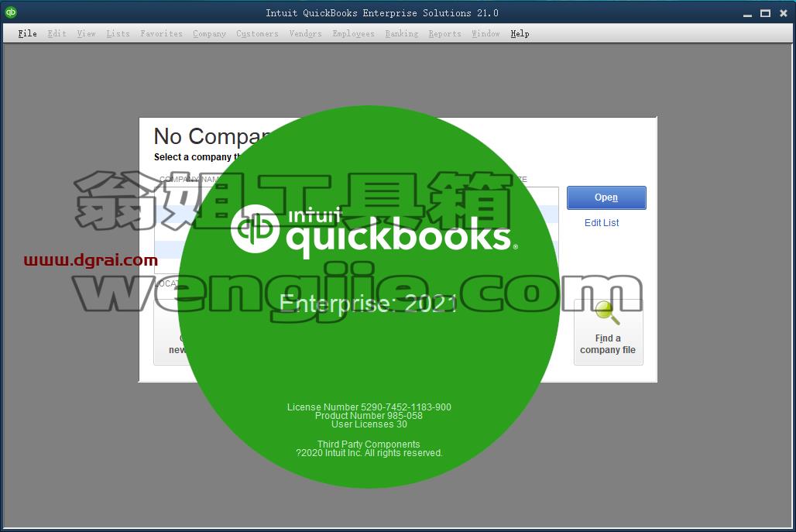Open the Window menu
This screenshot has height=532, width=796.
click(485, 33)
